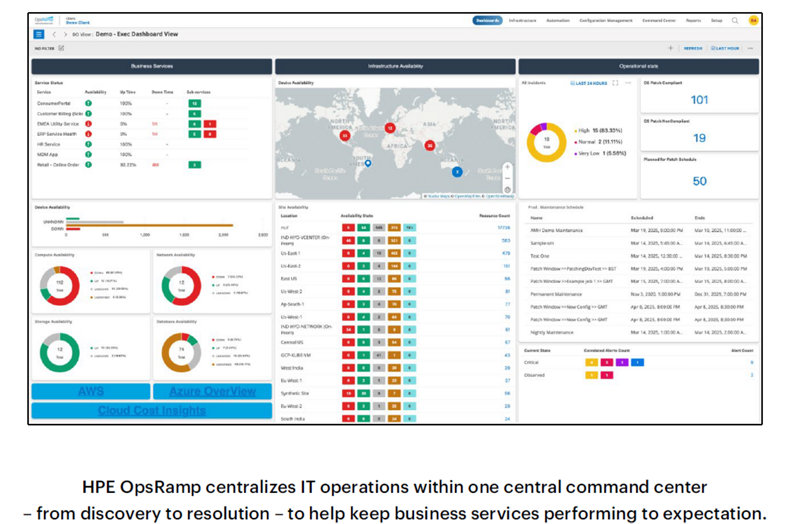Zoom out on the map
The width and height of the screenshot is (800, 524).
507,178
